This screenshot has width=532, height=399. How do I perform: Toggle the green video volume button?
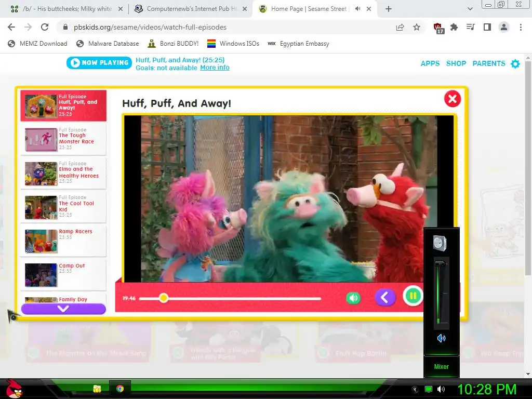click(353, 298)
